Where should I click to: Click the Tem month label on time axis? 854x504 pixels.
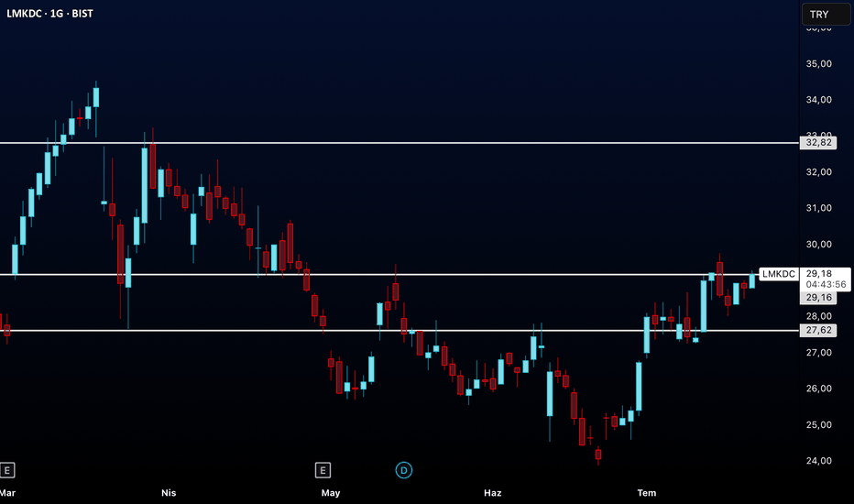pyautogui.click(x=647, y=493)
